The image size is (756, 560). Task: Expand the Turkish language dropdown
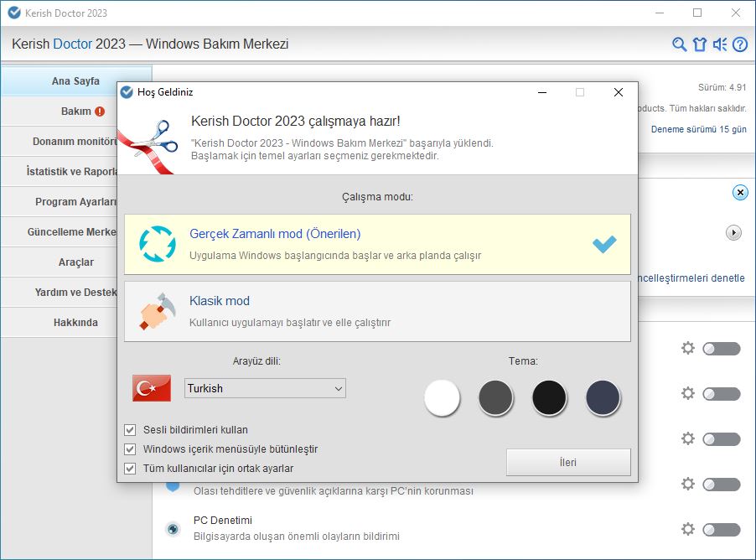265,388
